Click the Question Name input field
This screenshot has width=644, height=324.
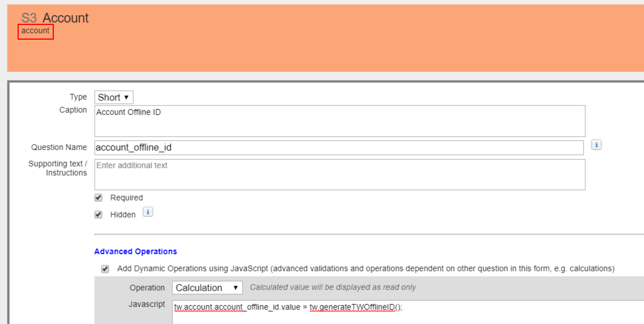coord(339,147)
